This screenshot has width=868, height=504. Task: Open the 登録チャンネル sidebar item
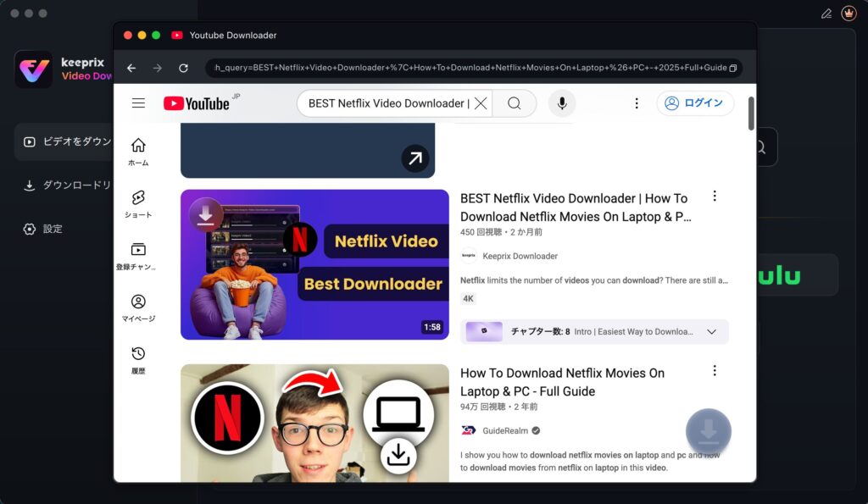tap(136, 256)
